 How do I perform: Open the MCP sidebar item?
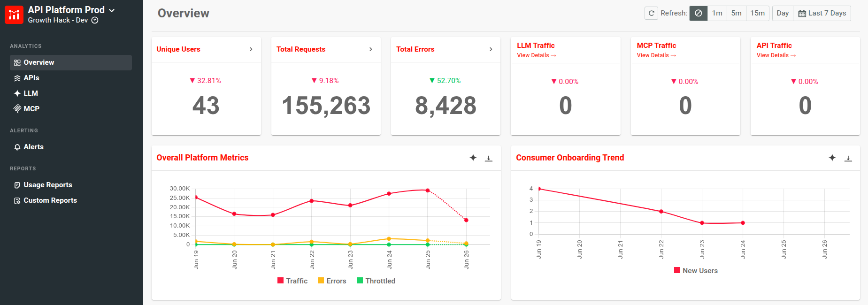(x=71, y=109)
